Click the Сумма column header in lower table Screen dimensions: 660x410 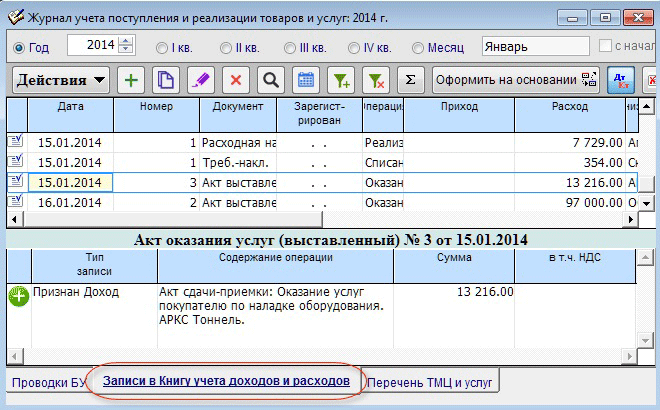tap(454, 266)
